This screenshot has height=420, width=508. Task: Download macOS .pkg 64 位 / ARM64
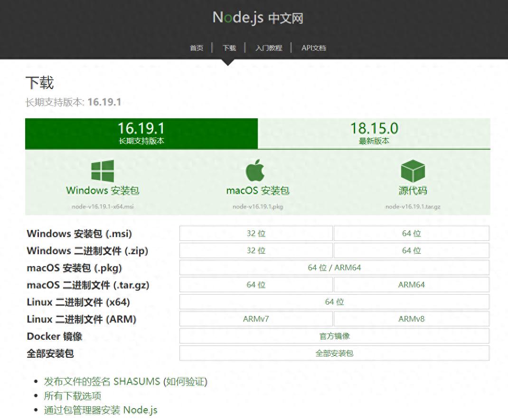coord(334,267)
